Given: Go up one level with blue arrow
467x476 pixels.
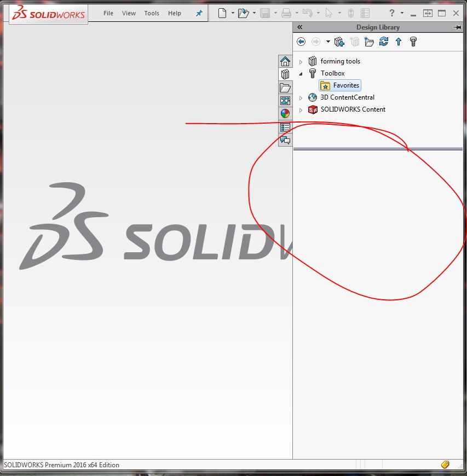Looking at the screenshot, I should coord(399,42).
